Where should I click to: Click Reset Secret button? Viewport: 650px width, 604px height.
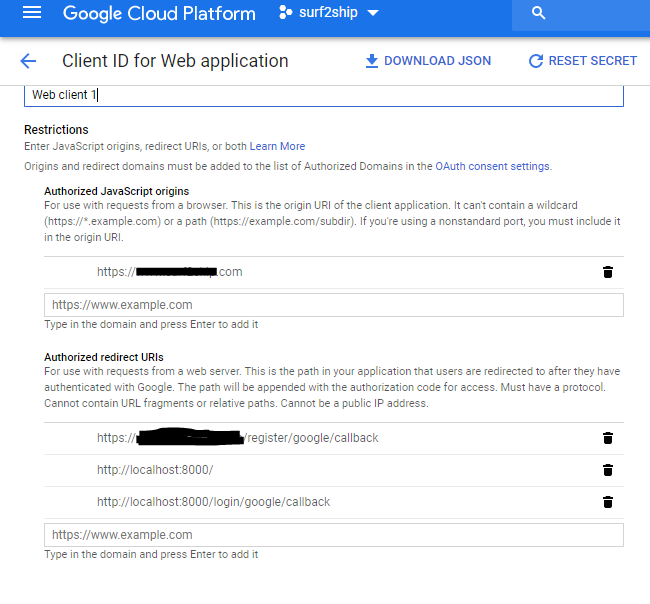[582, 61]
